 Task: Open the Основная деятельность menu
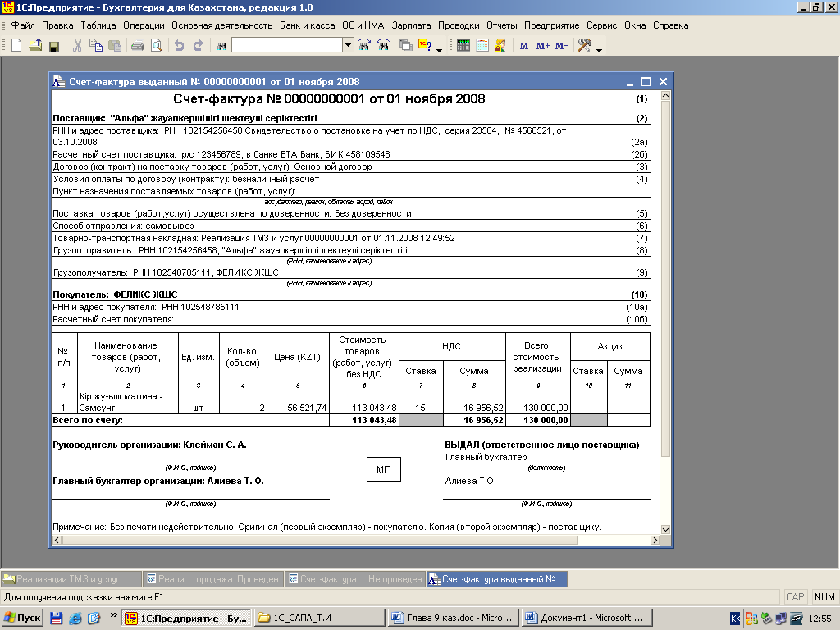(x=221, y=25)
